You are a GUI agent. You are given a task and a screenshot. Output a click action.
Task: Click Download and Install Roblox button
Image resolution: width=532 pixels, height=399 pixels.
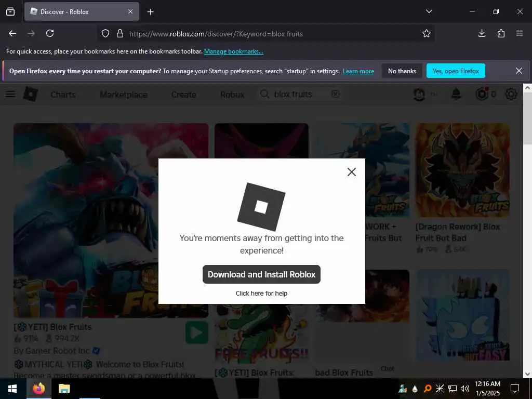(x=261, y=274)
